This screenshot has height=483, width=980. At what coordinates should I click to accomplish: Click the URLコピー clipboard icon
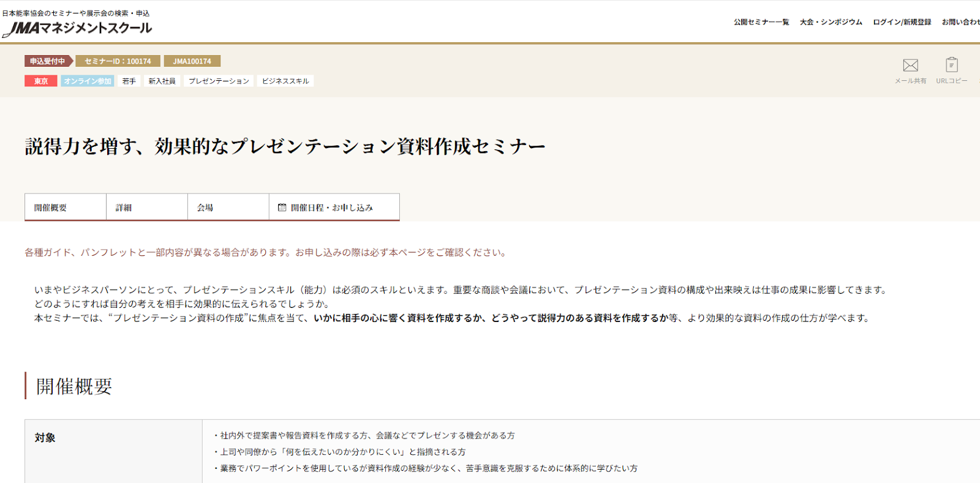point(951,64)
